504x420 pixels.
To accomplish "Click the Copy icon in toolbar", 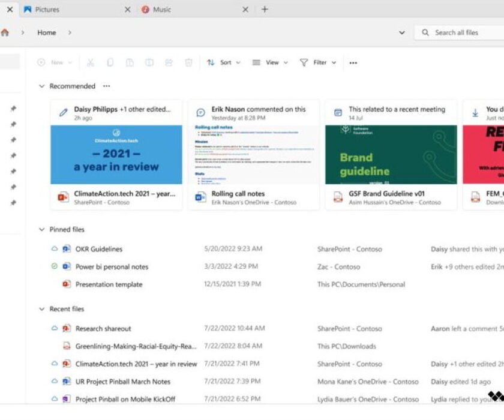I will [110, 62].
